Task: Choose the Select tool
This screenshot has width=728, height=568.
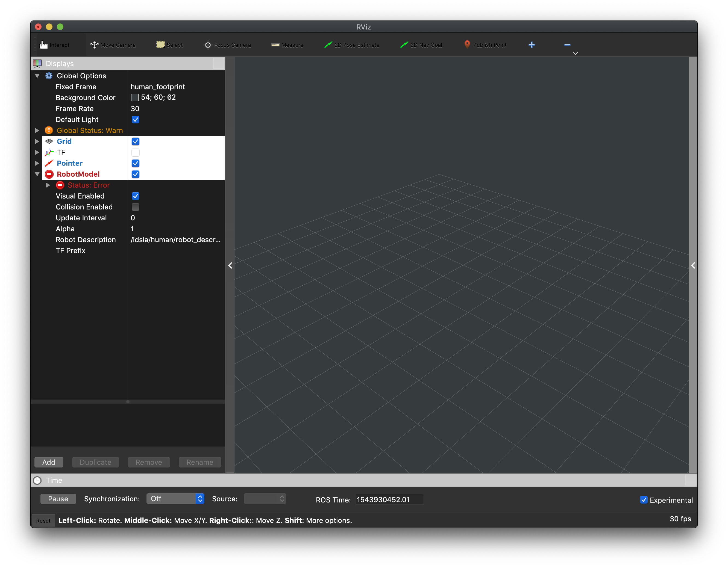Action: (x=169, y=45)
